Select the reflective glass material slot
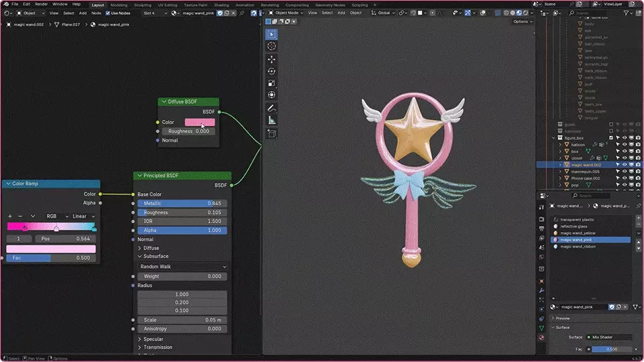This screenshot has height=362, width=644. point(591,227)
